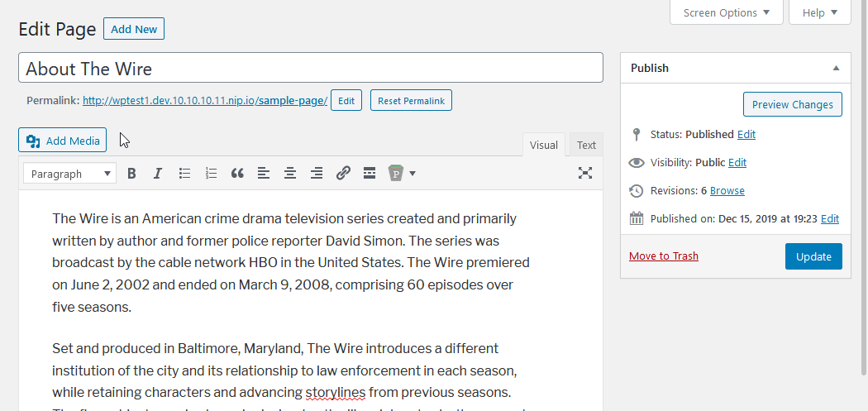Viewport: 868px width, 411px height.
Task: Insert a bulleted list
Action: pos(185,174)
